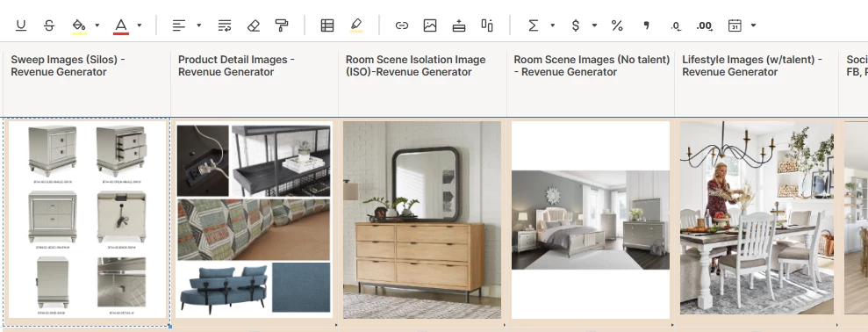Viewport: 868px width, 332px height.
Task: Click the date format calendar icon
Action: tap(735, 25)
